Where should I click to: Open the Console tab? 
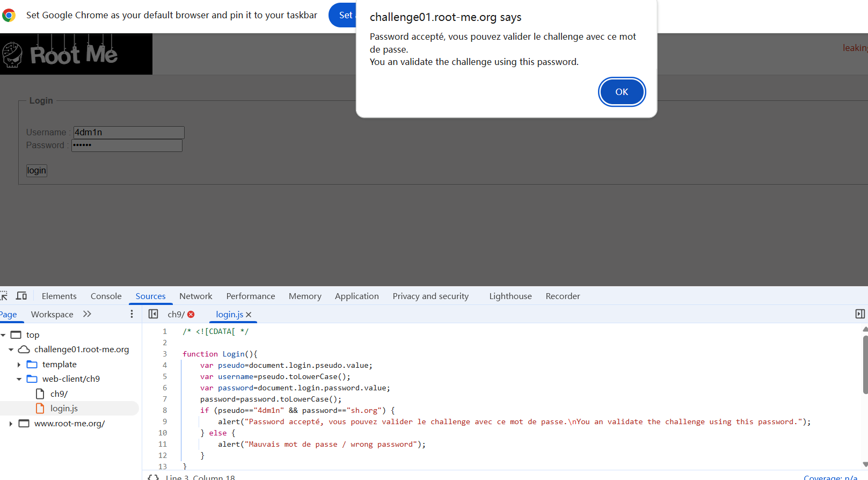tap(106, 296)
